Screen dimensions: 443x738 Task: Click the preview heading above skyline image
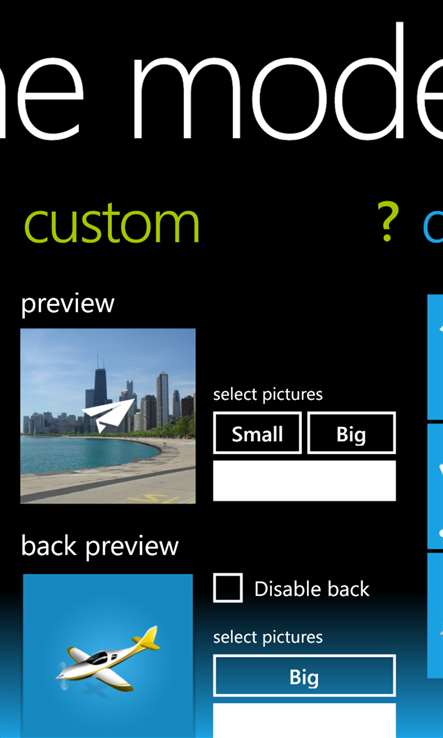tap(68, 304)
